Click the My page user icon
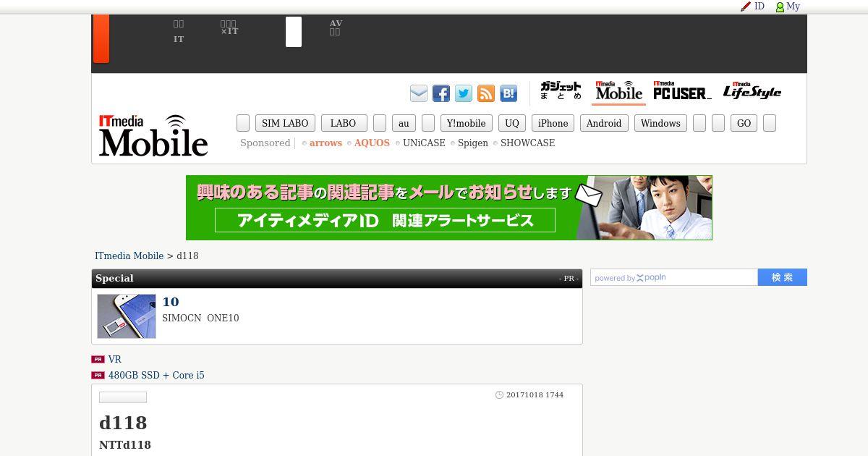 click(x=788, y=7)
